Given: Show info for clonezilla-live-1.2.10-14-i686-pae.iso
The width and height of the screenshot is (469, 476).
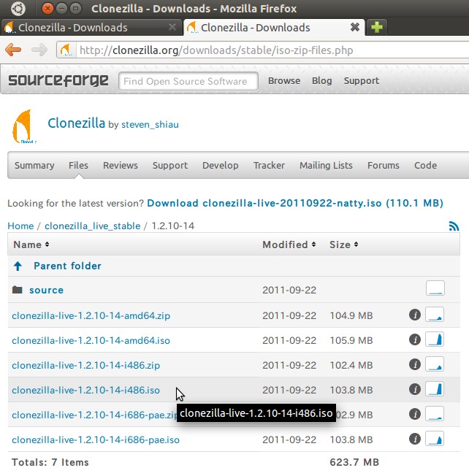Looking at the screenshot, I should (x=415, y=439).
